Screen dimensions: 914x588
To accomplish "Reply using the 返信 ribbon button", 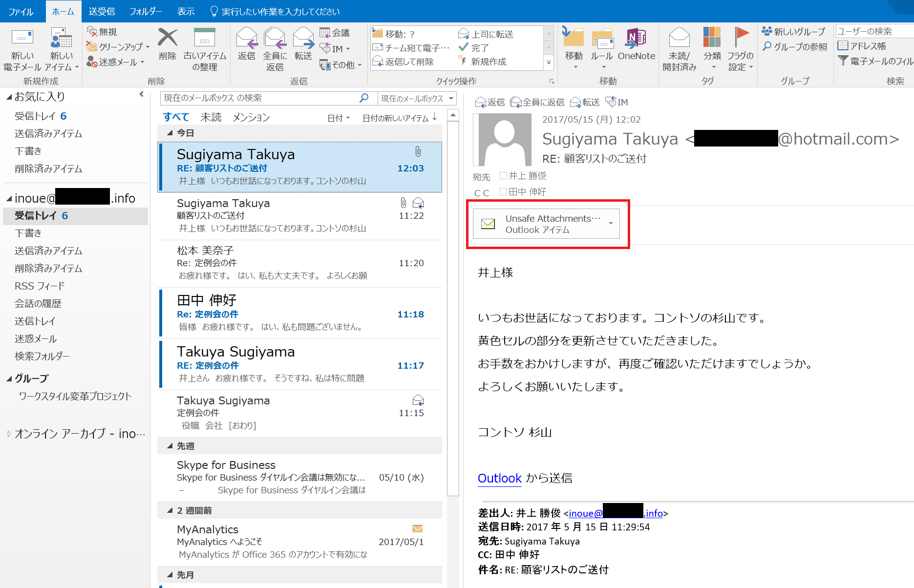I will [246, 44].
